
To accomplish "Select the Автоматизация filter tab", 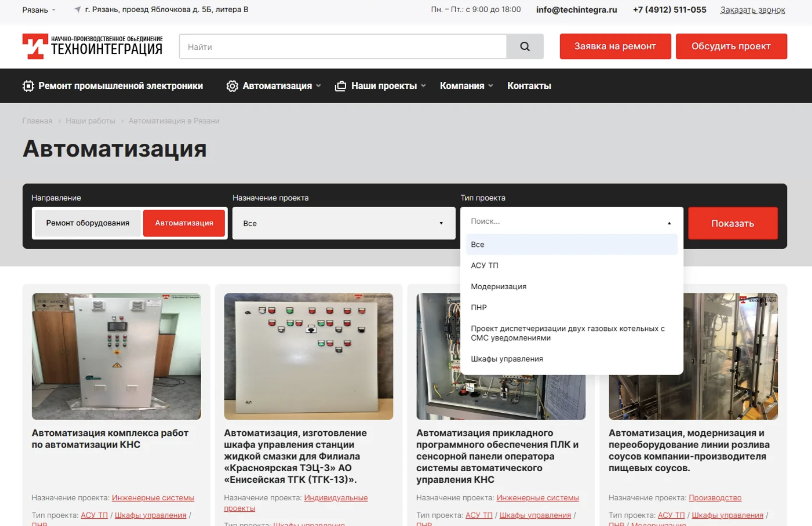I will [184, 223].
